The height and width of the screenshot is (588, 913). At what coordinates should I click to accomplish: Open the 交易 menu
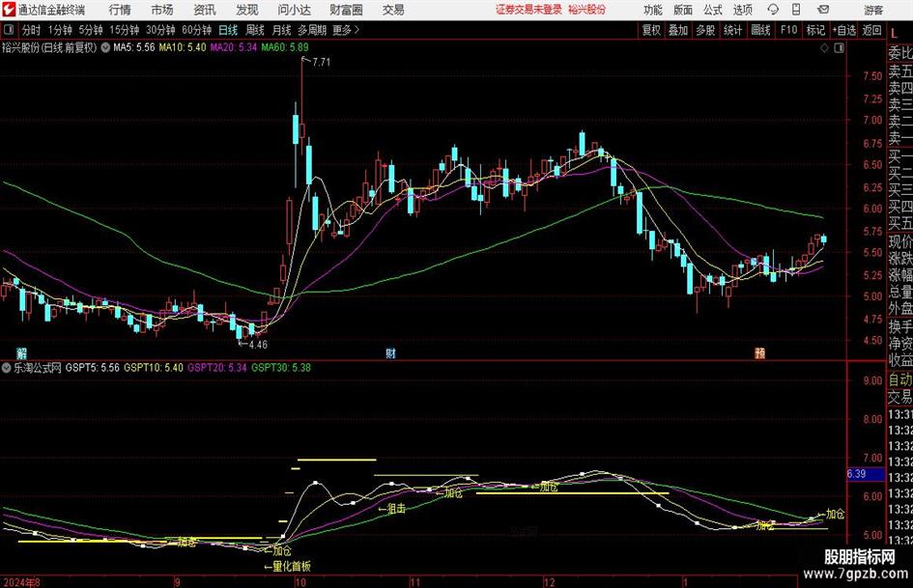[x=393, y=10]
